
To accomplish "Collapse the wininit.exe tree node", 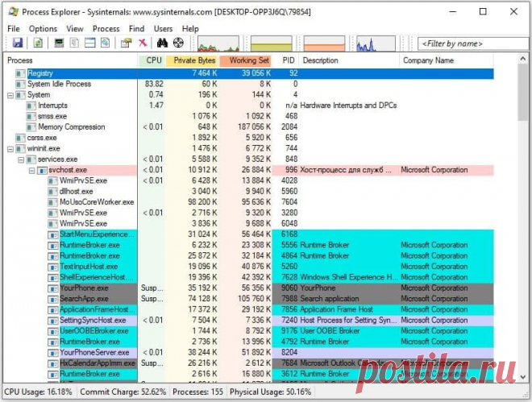I will click(10, 149).
